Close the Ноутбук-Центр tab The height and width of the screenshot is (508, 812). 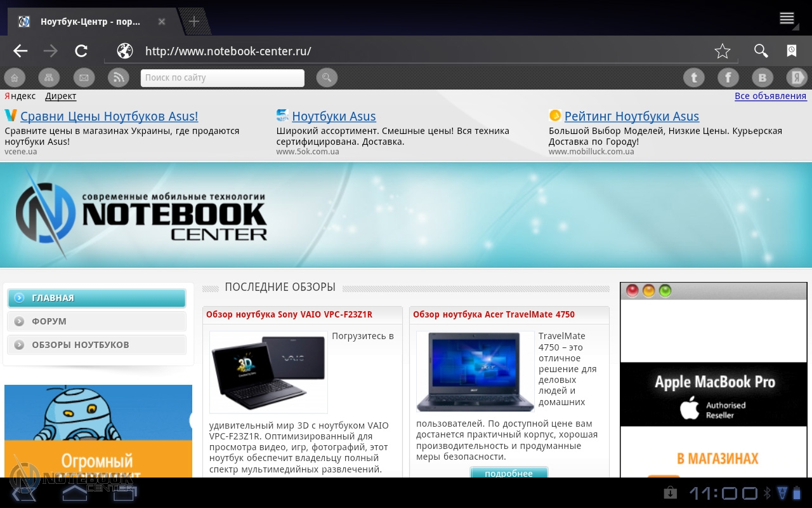[x=162, y=22]
